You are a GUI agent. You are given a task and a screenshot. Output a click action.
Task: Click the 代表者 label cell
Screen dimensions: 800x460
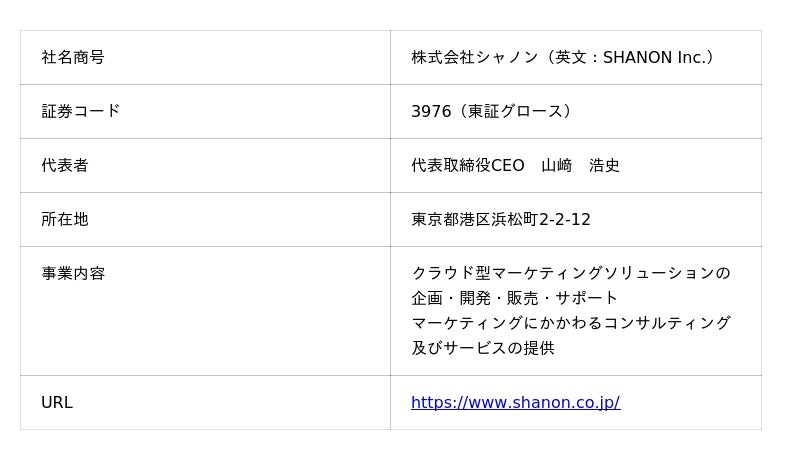(65, 166)
